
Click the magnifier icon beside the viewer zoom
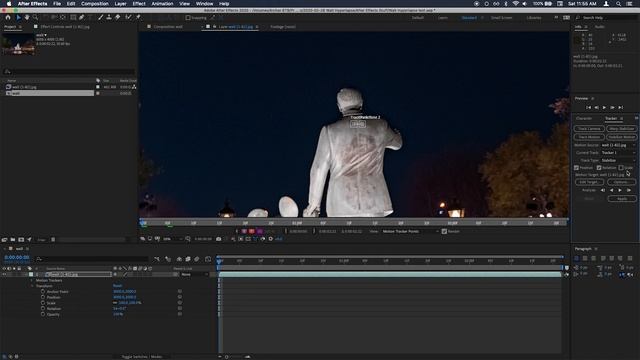pyautogui.click(x=188, y=239)
